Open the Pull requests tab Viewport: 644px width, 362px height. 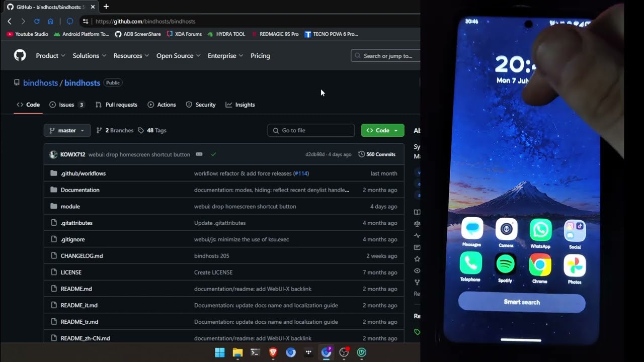[116, 105]
